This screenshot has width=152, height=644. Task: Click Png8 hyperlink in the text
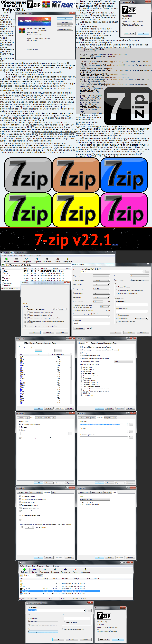click(x=89, y=156)
